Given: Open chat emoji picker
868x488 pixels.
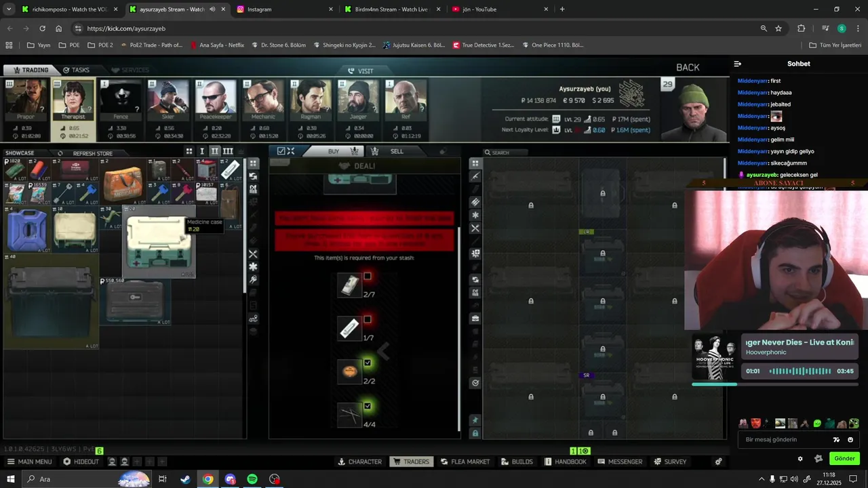Looking at the screenshot, I should [x=850, y=440].
